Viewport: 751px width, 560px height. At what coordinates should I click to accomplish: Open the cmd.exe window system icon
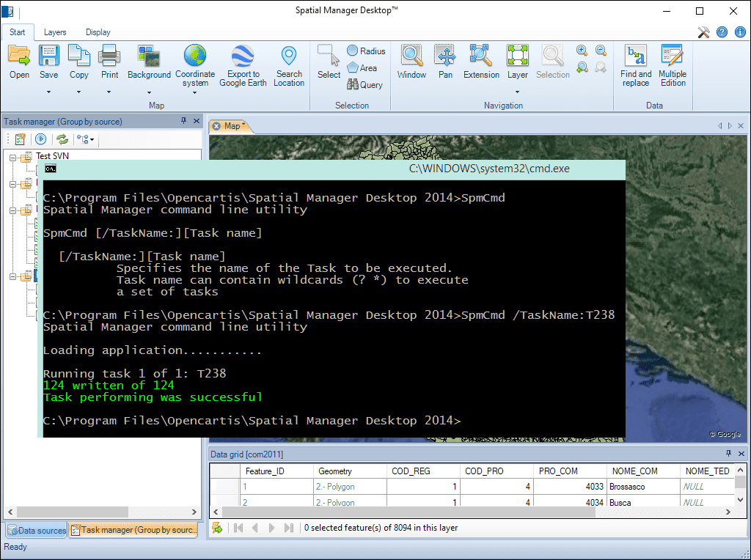[x=51, y=169]
